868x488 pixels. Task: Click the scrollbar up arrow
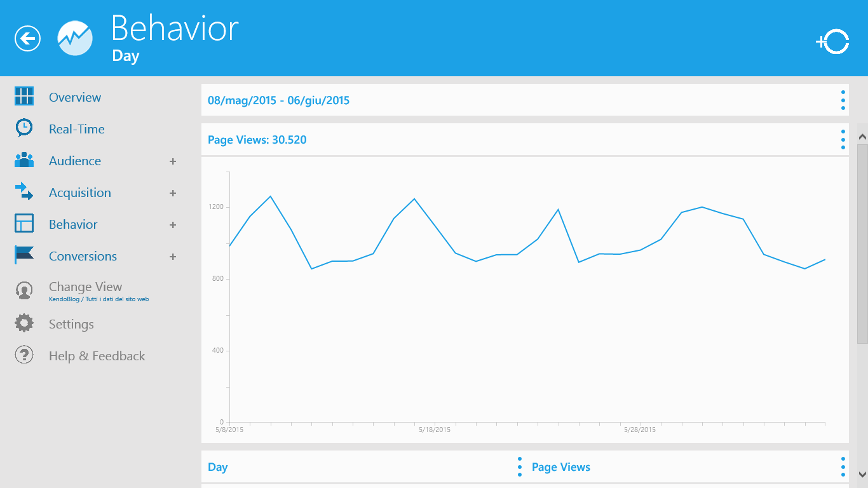tap(862, 137)
